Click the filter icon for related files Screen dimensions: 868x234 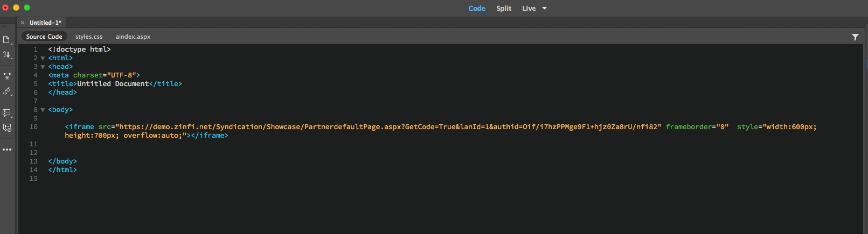(855, 37)
